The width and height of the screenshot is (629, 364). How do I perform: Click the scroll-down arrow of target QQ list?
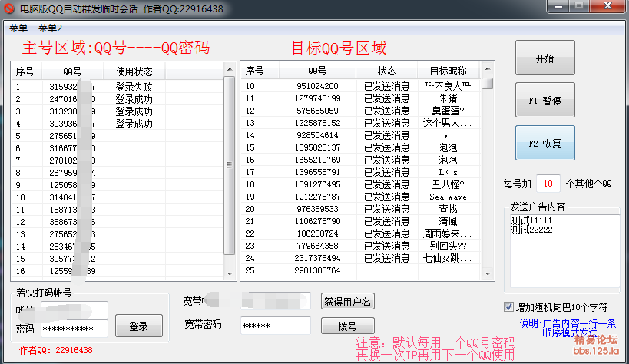pos(488,273)
